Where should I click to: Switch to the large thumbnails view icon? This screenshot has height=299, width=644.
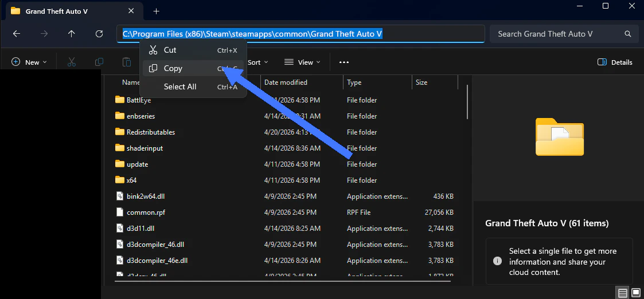[x=636, y=293]
